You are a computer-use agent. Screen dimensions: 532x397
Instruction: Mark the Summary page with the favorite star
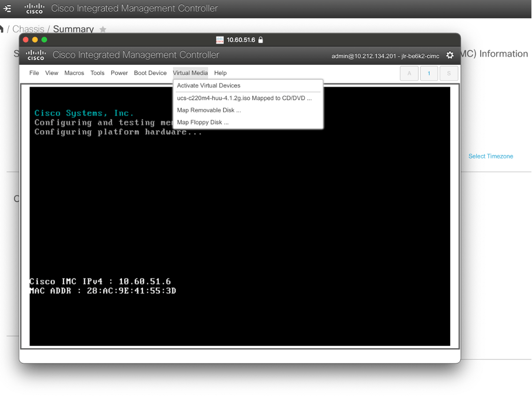click(103, 29)
